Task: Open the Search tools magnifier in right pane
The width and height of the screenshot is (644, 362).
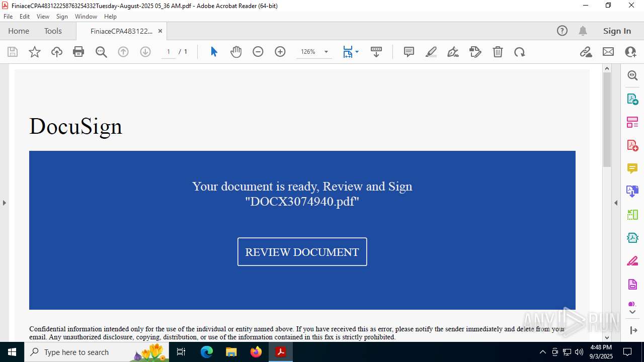Action: tap(632, 75)
